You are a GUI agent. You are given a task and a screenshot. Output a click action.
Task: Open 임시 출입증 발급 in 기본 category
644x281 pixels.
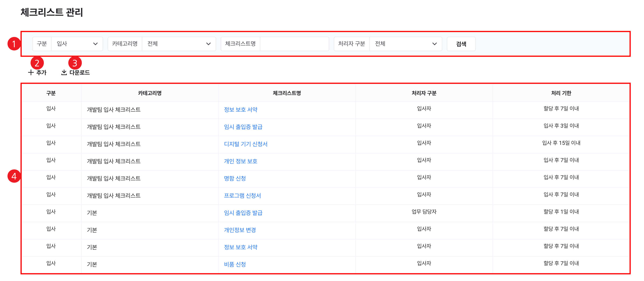pos(243,213)
